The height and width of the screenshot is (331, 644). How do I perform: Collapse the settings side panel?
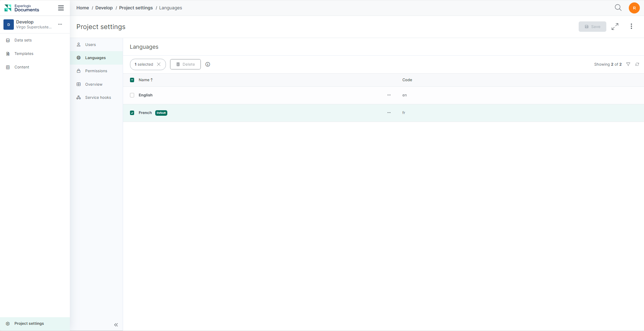116,325
